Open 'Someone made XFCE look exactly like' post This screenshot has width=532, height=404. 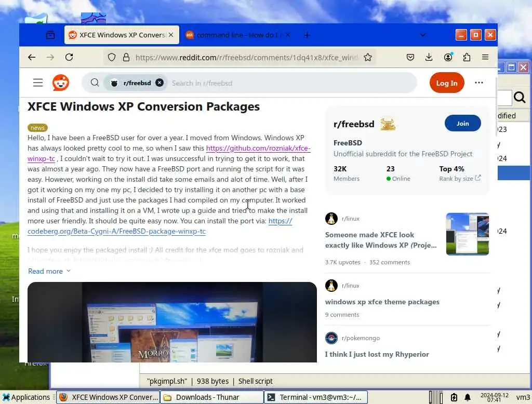coord(381,240)
